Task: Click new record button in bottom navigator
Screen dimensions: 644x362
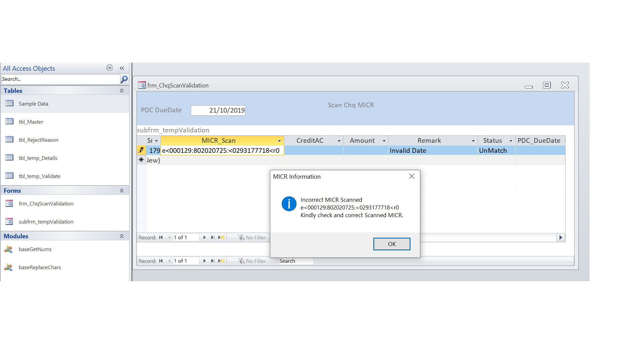Action: click(x=221, y=261)
